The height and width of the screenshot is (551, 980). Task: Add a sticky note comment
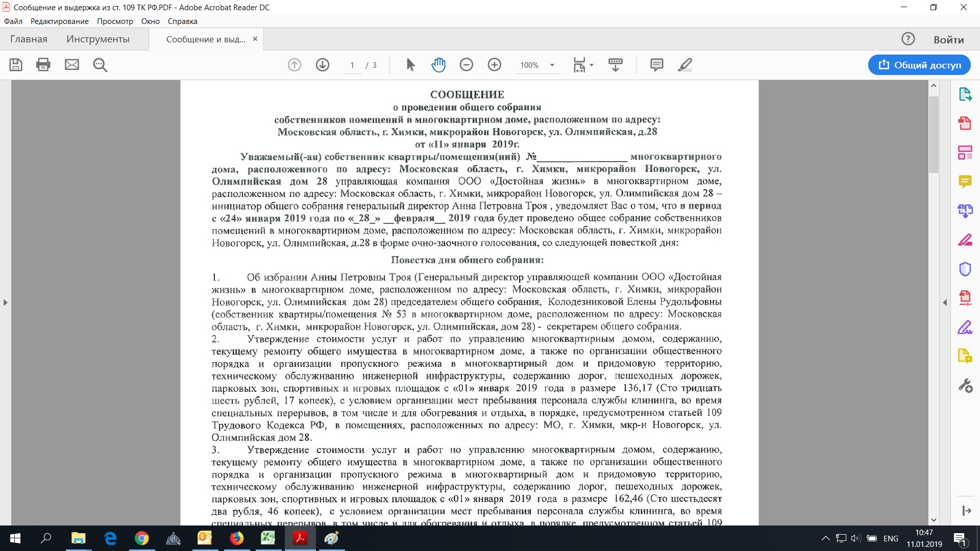click(656, 65)
